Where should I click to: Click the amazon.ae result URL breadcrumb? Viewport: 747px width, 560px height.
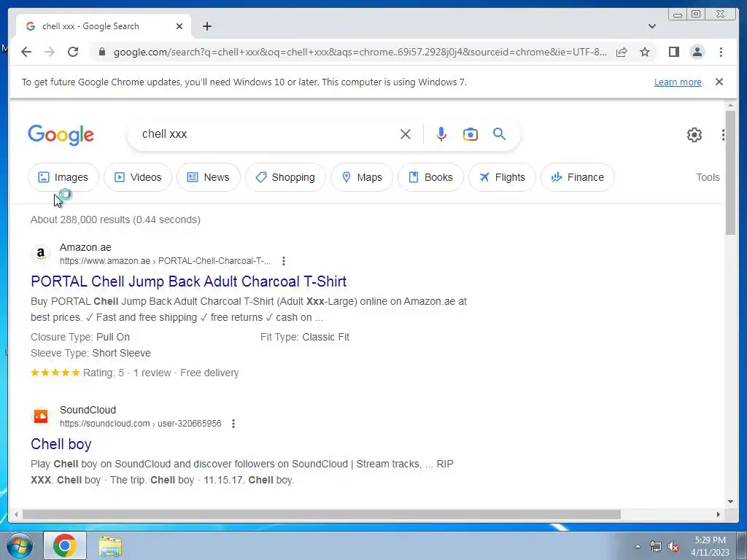pyautogui.click(x=165, y=261)
